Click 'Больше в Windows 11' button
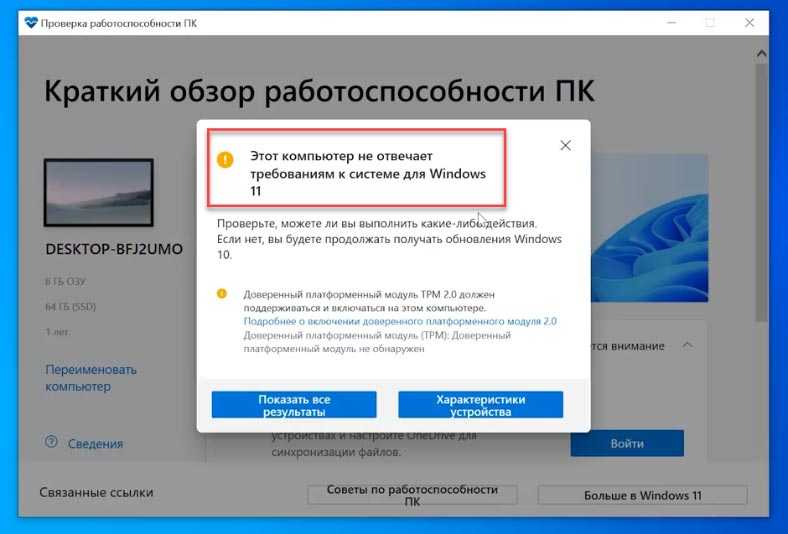788x534 pixels. coord(643,495)
